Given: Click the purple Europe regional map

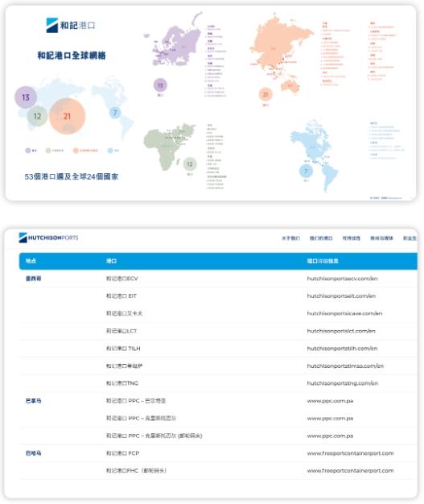Looking at the screenshot, I should coord(174,40).
